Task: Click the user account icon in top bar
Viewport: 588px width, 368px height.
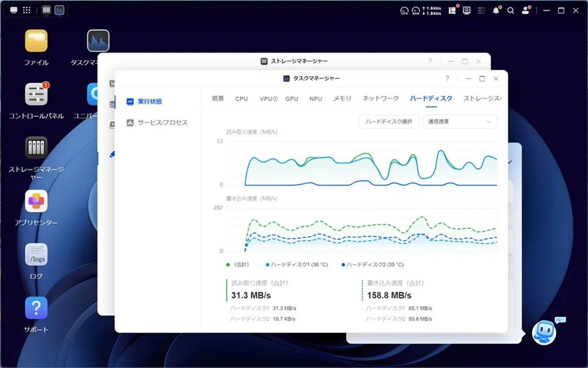Action: click(x=526, y=11)
